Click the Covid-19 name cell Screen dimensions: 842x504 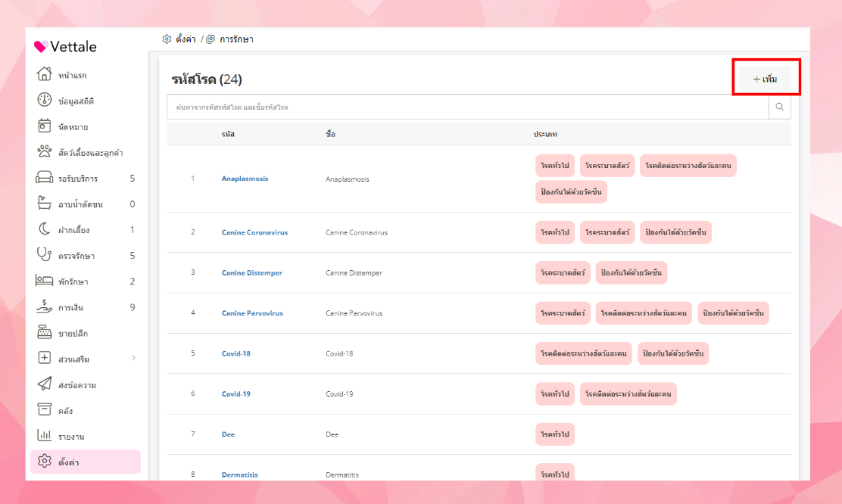[339, 394]
